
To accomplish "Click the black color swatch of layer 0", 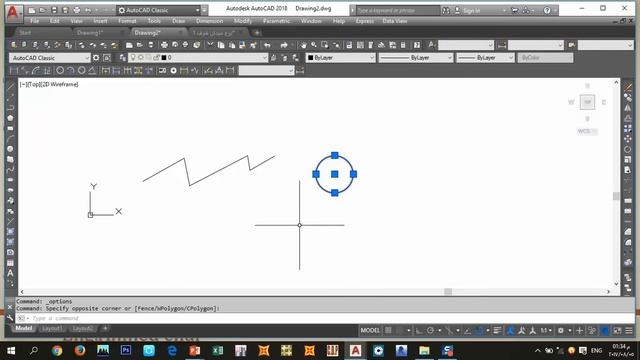I will pos(164,58).
